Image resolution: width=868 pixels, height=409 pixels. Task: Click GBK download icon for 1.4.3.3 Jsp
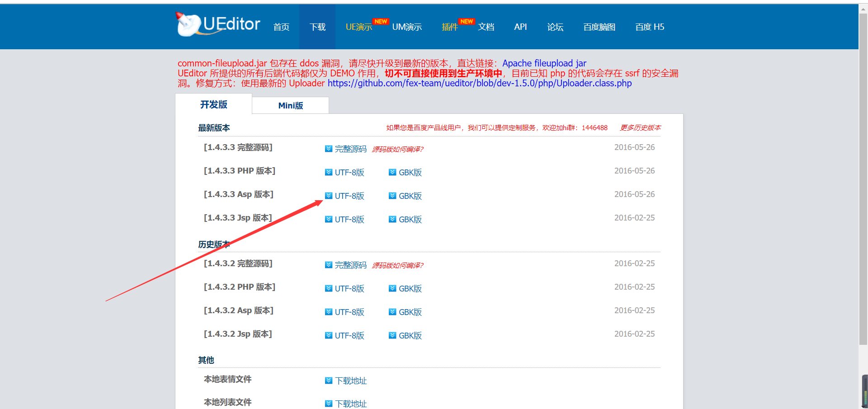tap(392, 219)
